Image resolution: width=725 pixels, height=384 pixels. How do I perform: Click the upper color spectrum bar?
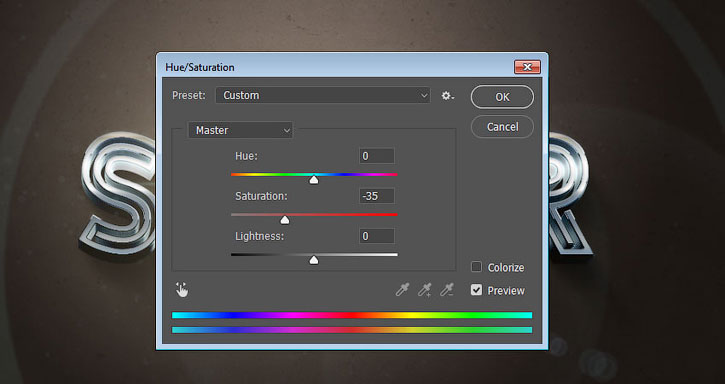point(352,315)
